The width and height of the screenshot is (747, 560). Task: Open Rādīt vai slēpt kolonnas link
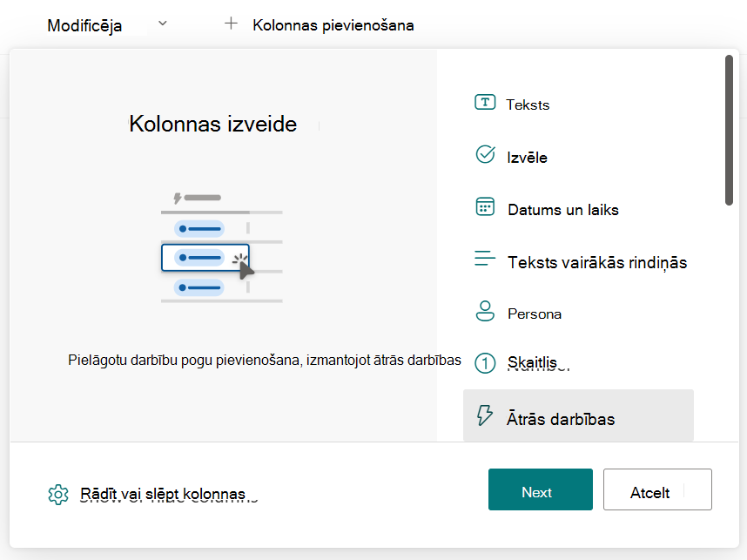click(x=163, y=494)
